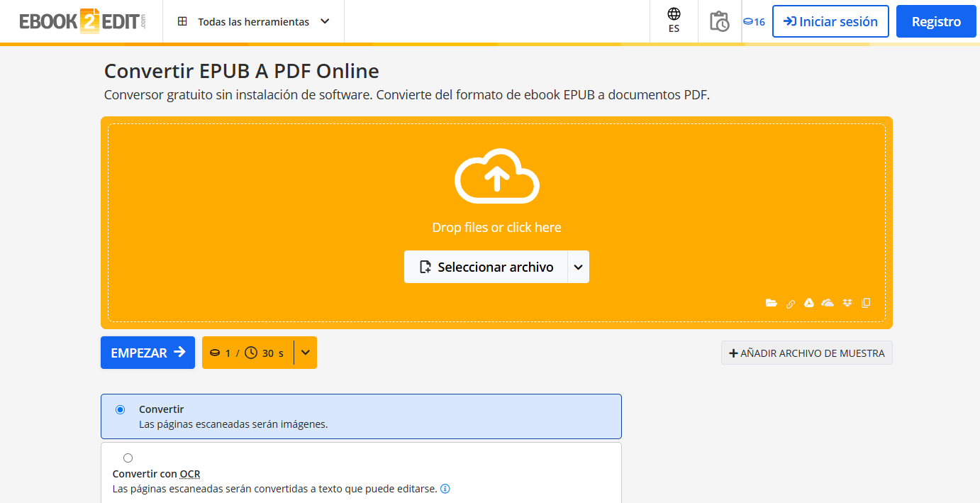Click the EMPEZAR button
The image size is (980, 503).
tap(147, 352)
